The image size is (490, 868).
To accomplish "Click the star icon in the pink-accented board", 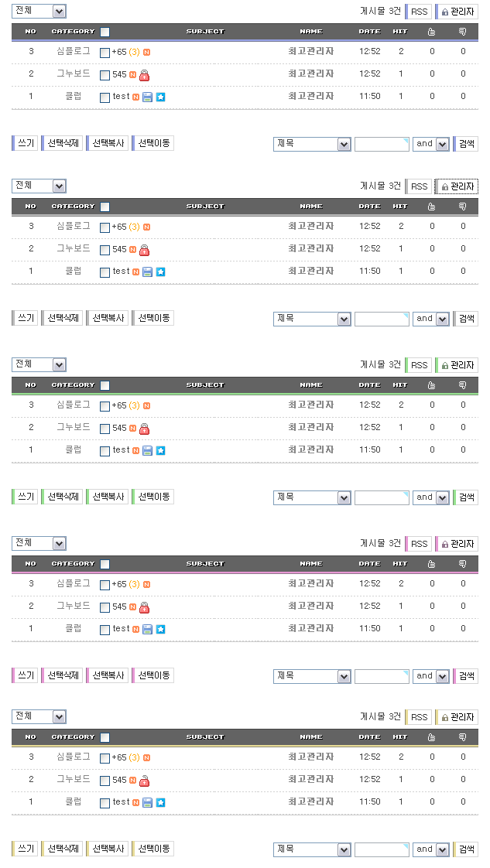I will coord(160,629).
